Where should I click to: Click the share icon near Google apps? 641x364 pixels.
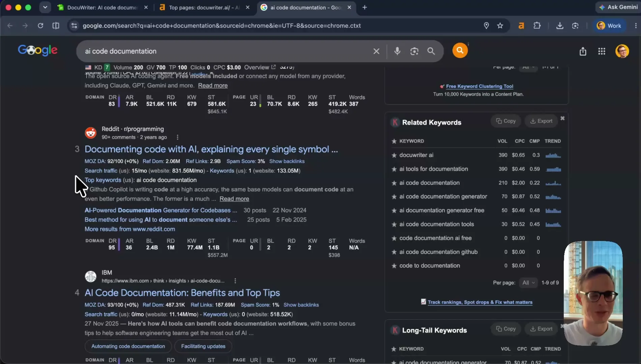tap(583, 51)
